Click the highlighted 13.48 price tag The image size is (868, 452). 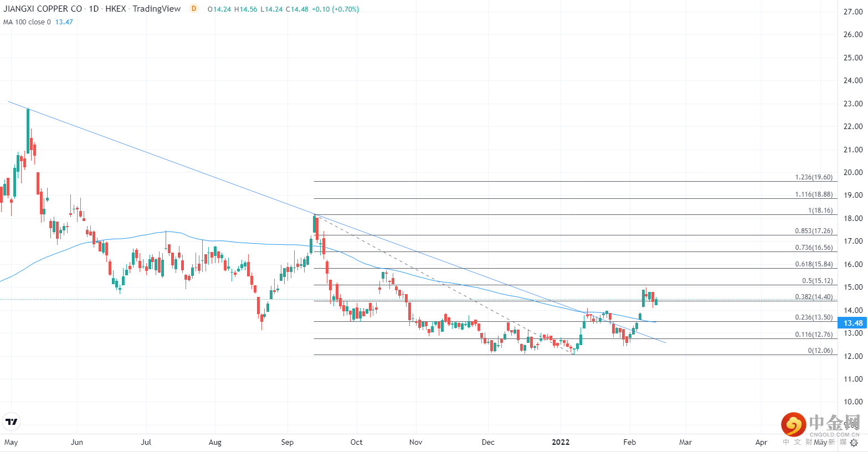pyautogui.click(x=853, y=323)
